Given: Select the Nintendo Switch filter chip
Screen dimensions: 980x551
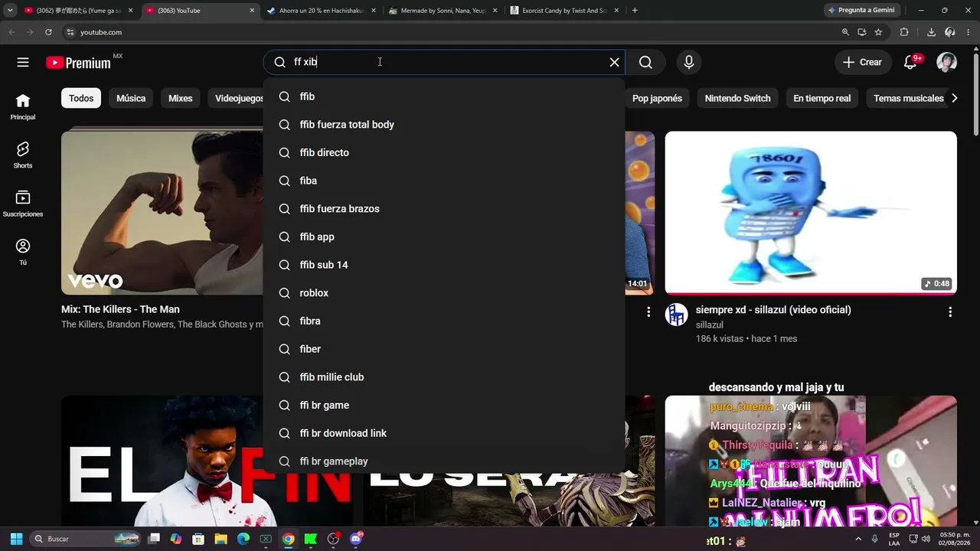Looking at the screenshot, I should [738, 98].
